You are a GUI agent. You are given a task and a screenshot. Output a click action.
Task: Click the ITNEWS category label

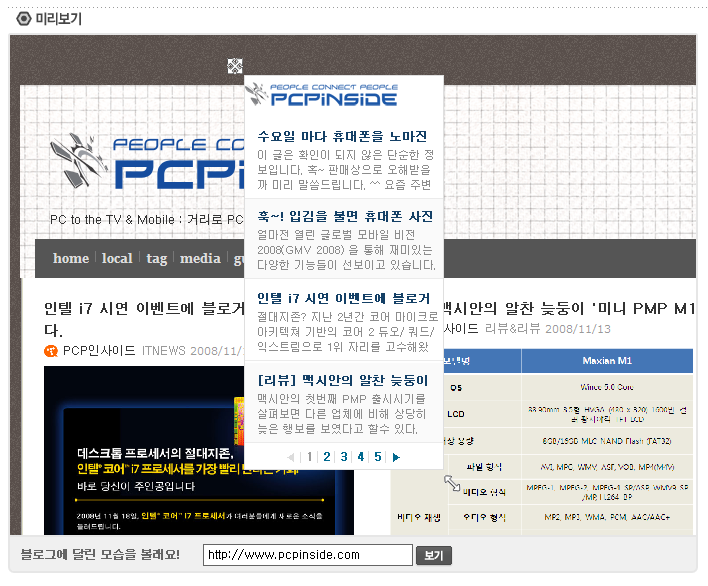point(163,351)
